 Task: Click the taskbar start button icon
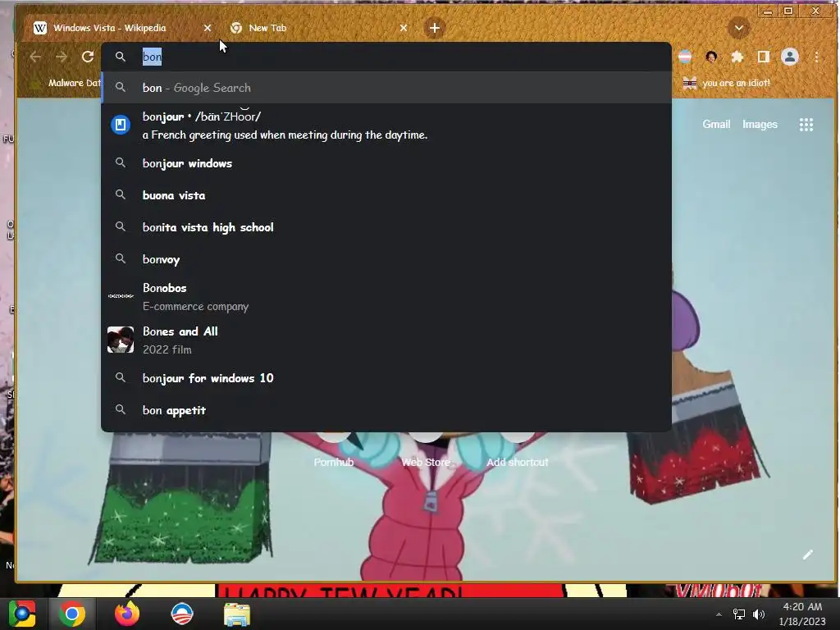(x=22, y=614)
